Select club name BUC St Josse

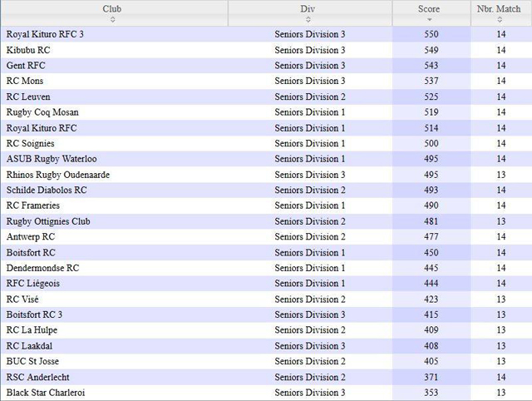pyautogui.click(x=32, y=361)
